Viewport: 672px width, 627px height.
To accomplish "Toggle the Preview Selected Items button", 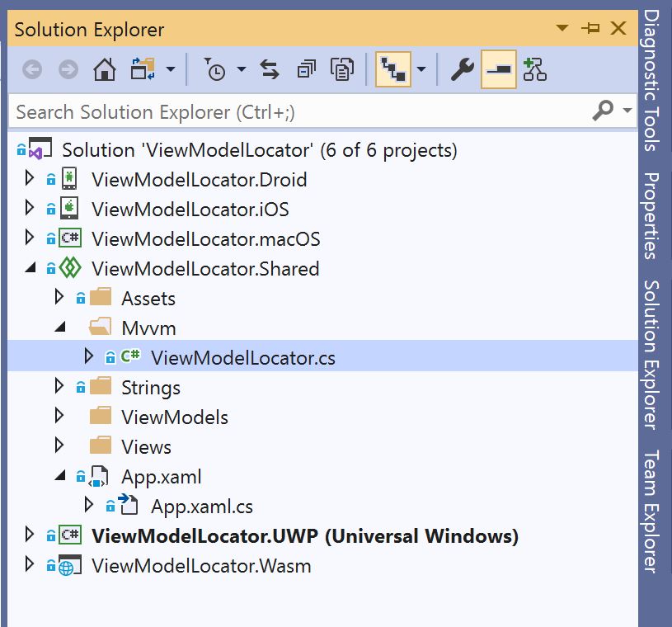I will tap(498, 69).
